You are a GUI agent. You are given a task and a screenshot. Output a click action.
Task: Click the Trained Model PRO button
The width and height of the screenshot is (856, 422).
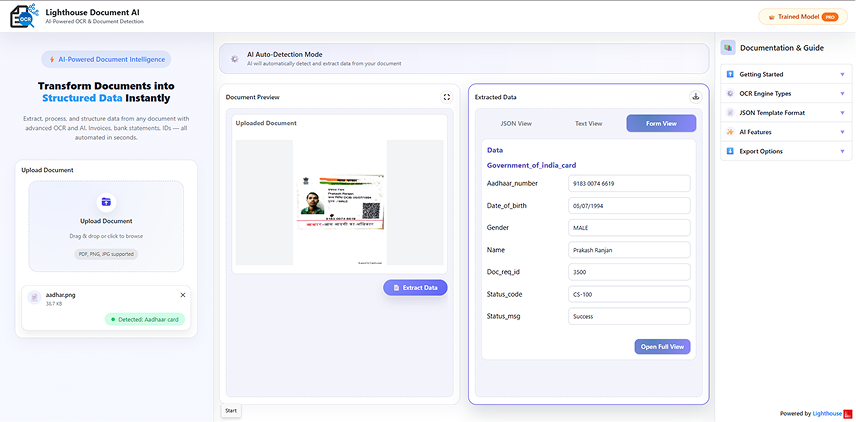(x=802, y=17)
